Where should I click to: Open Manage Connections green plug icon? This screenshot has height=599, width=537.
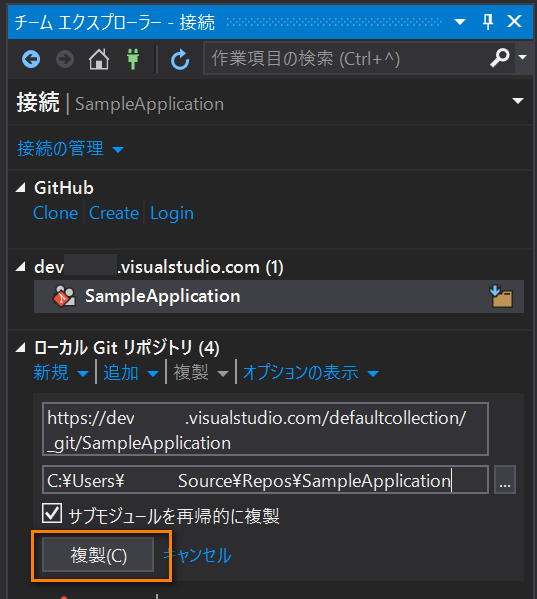click(x=133, y=59)
